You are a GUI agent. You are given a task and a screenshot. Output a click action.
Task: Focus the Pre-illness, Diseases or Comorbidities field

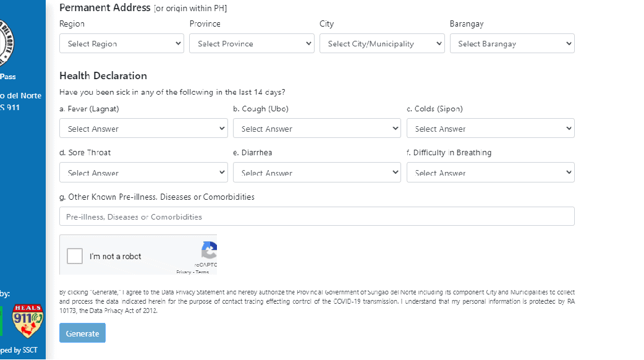(x=317, y=216)
